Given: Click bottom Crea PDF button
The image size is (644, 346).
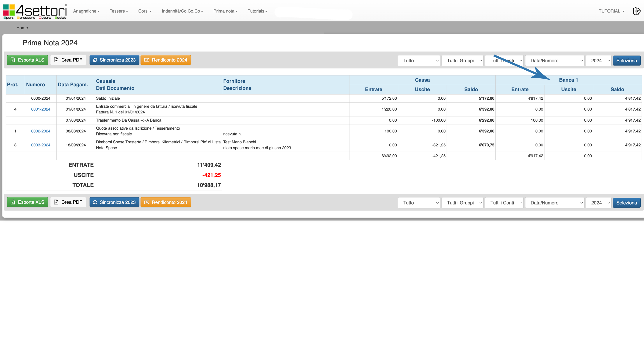Looking at the screenshot, I should (x=68, y=202).
